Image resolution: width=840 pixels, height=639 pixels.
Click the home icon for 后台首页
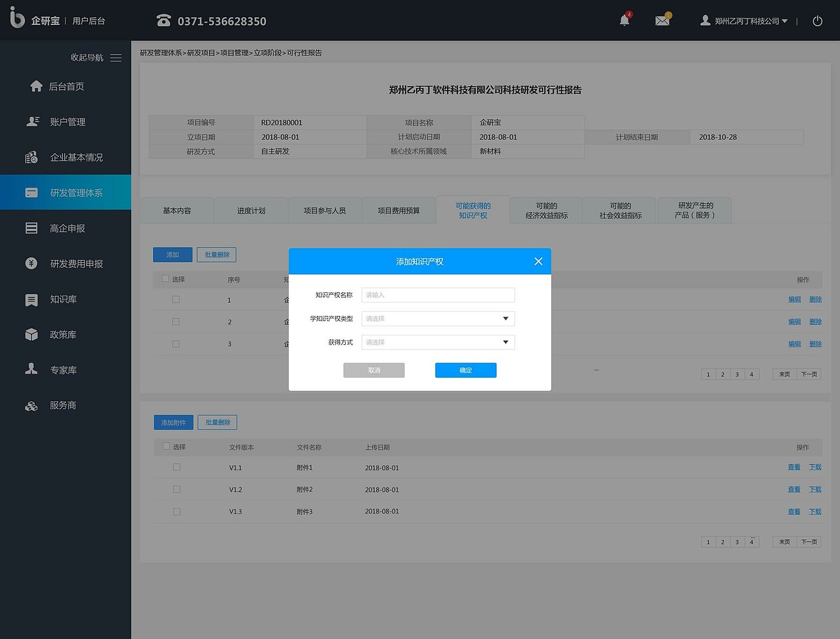37,86
